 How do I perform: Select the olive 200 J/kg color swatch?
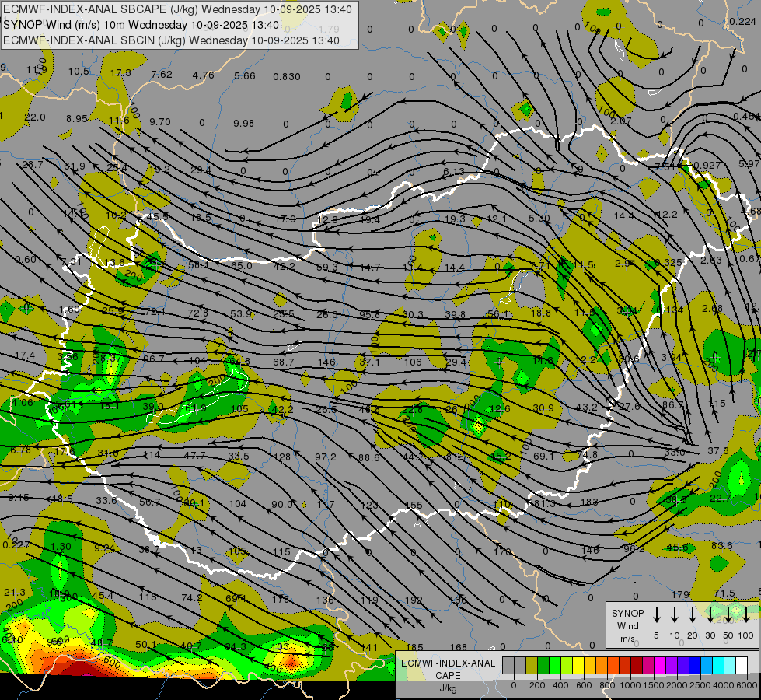click(x=532, y=665)
